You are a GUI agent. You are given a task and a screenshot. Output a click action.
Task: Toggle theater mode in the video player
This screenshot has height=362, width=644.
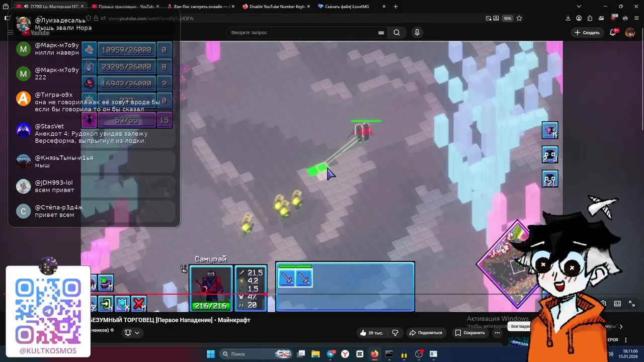pyautogui.click(x=617, y=304)
